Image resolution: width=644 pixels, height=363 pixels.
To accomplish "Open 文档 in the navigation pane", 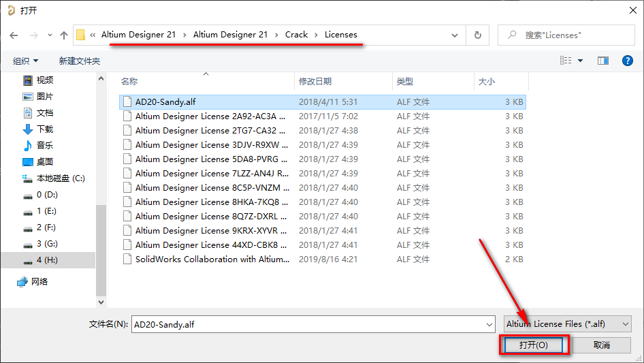I will click(x=44, y=112).
